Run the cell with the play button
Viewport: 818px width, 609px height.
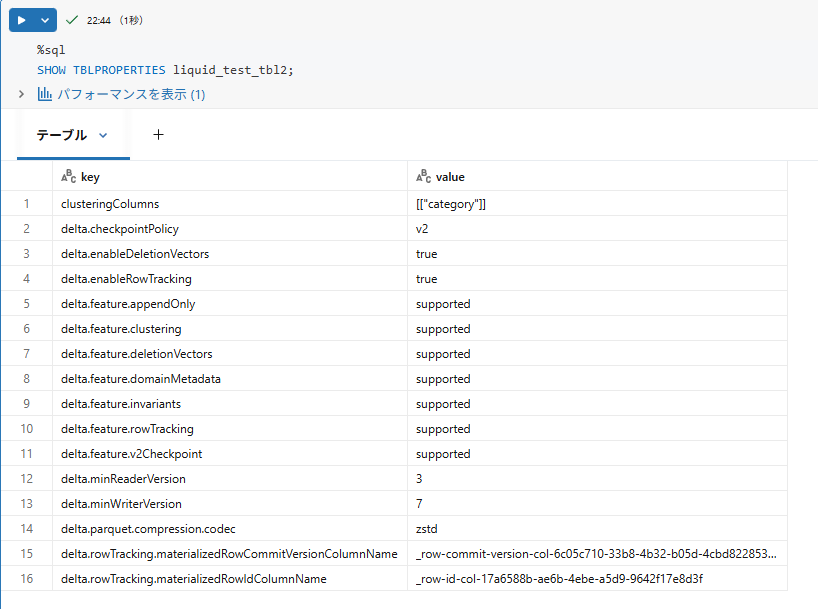point(21,20)
